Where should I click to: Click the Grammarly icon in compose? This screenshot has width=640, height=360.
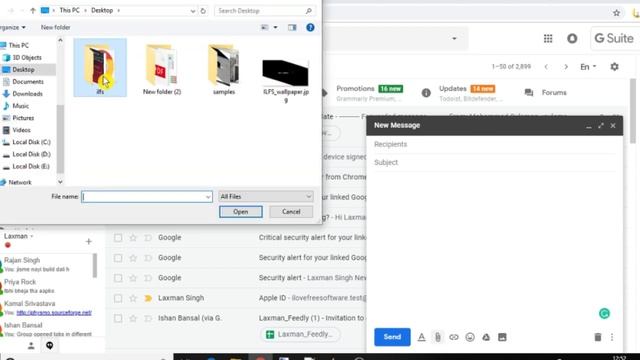click(x=604, y=313)
